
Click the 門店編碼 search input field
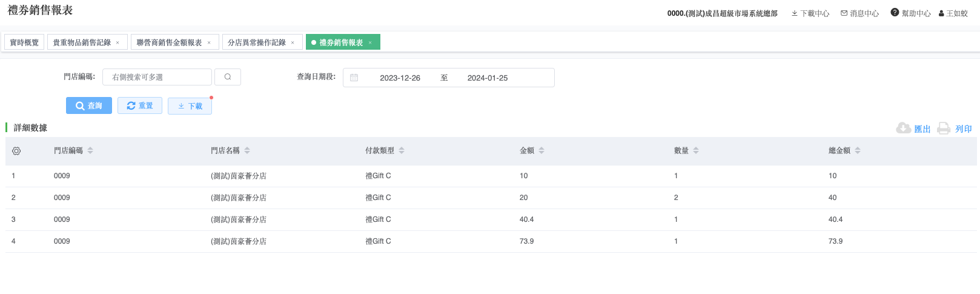(157, 77)
